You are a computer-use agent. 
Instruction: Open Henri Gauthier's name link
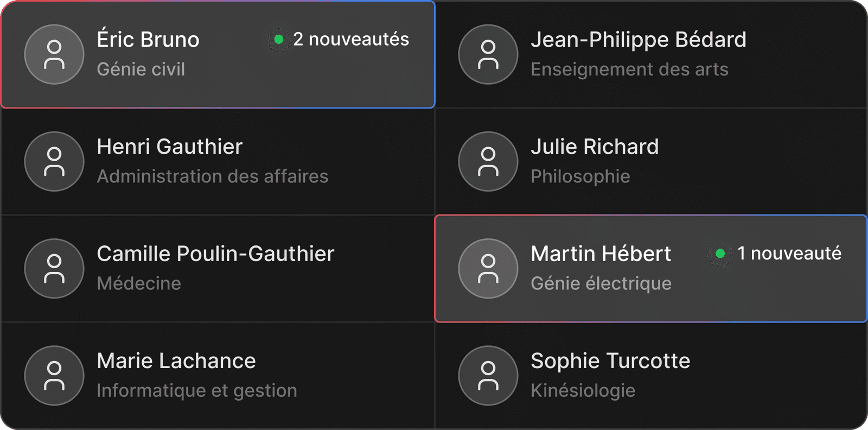tap(169, 147)
